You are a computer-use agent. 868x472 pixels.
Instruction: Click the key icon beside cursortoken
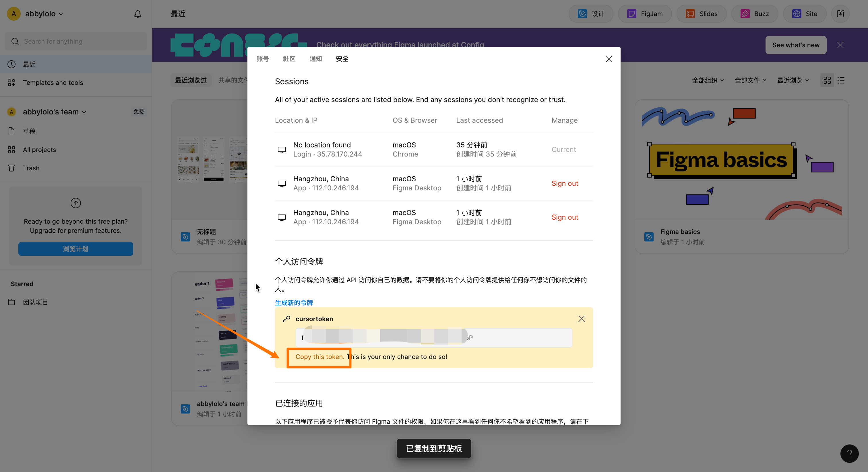[286, 319]
